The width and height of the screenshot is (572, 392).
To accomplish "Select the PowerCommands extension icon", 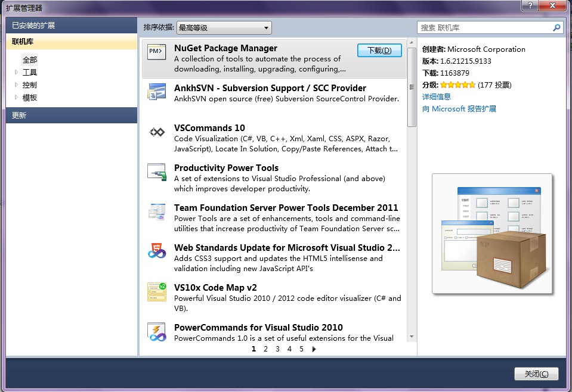I will point(156,331).
